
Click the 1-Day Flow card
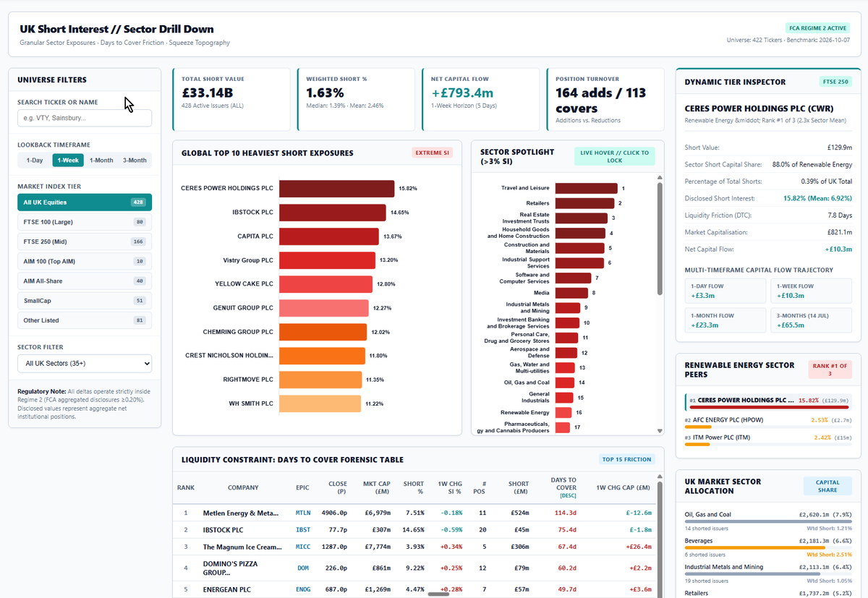tap(725, 291)
